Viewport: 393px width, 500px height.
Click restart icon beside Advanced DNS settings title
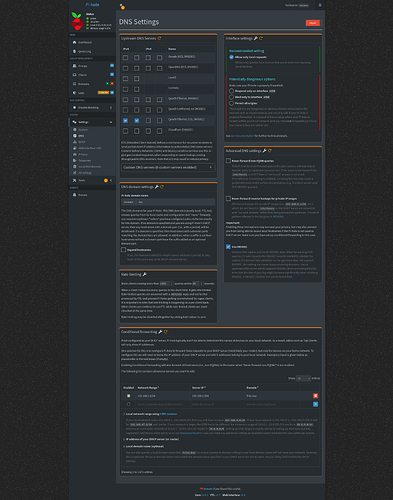point(270,151)
